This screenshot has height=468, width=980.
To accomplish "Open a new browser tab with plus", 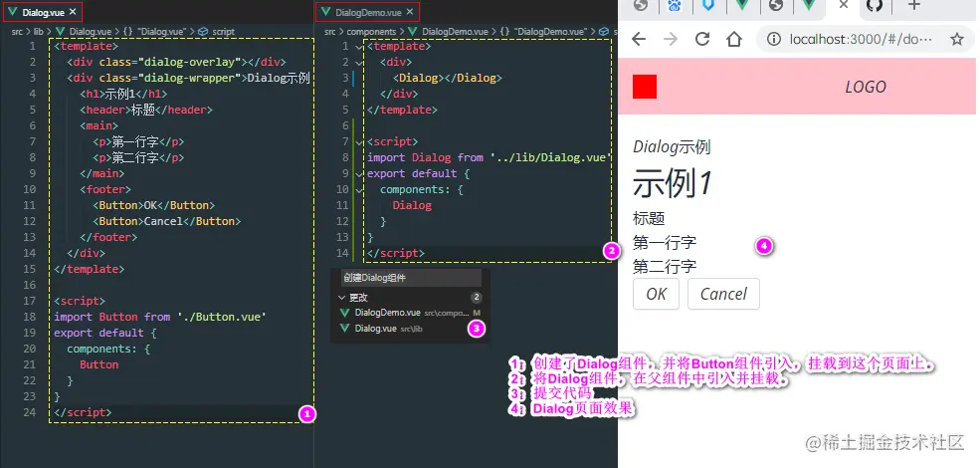I will tap(914, 6).
